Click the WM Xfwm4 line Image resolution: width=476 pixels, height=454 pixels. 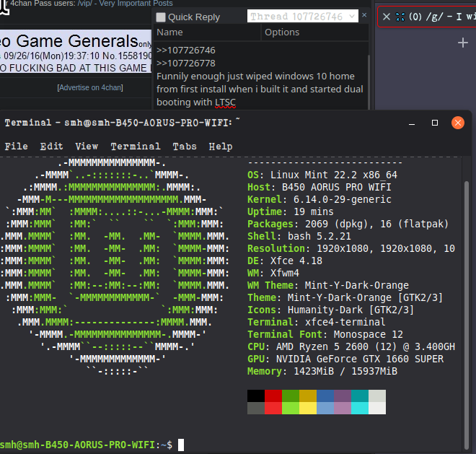coord(273,273)
